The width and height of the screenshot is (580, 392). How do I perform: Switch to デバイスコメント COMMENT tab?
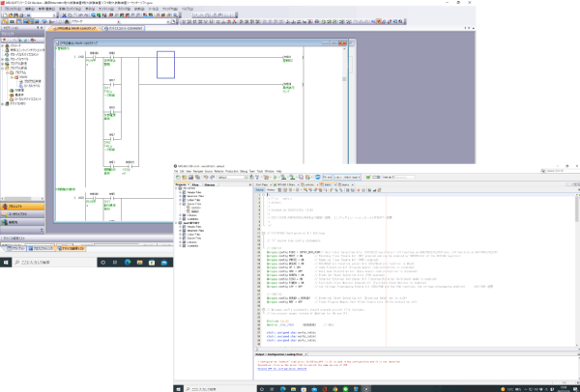click(x=124, y=28)
